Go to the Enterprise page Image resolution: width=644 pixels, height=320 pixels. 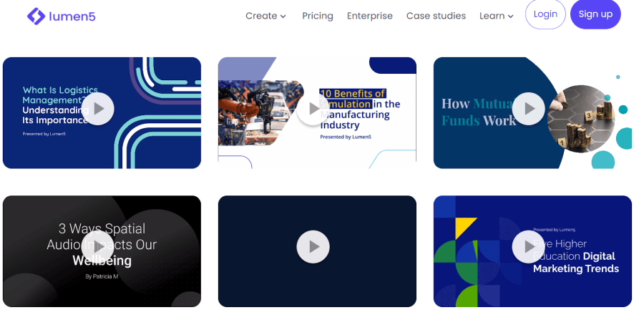point(370,16)
